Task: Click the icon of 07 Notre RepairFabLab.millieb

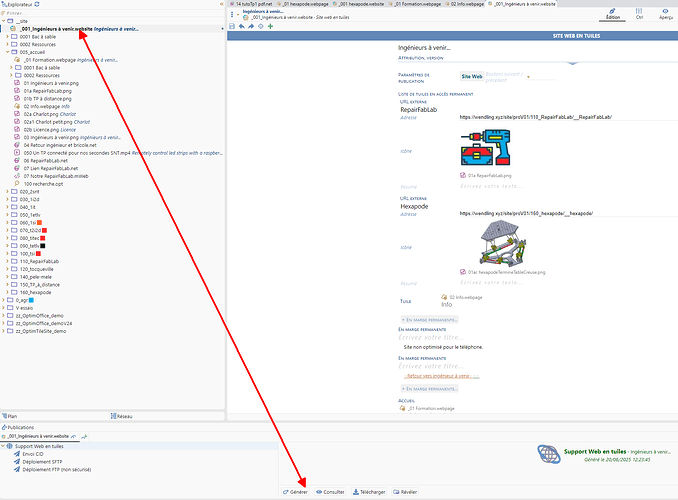Action: tap(17, 176)
